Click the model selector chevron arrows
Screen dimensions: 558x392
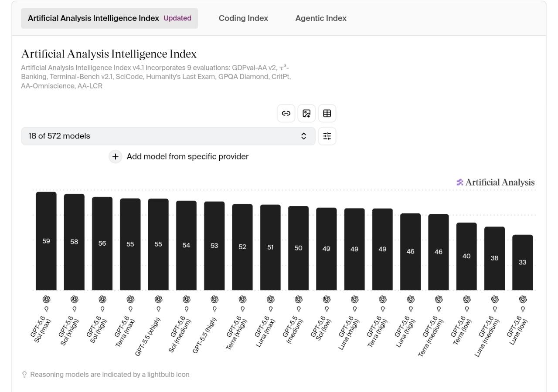(304, 136)
